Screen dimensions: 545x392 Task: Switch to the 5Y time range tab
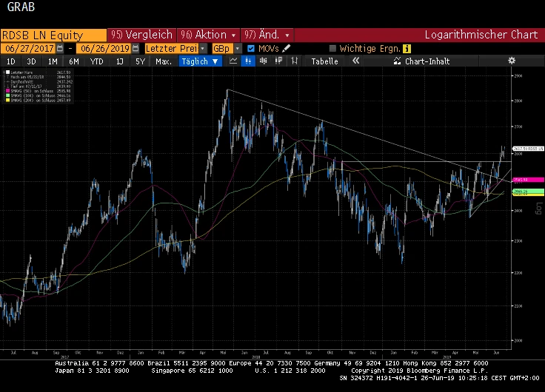(140, 61)
